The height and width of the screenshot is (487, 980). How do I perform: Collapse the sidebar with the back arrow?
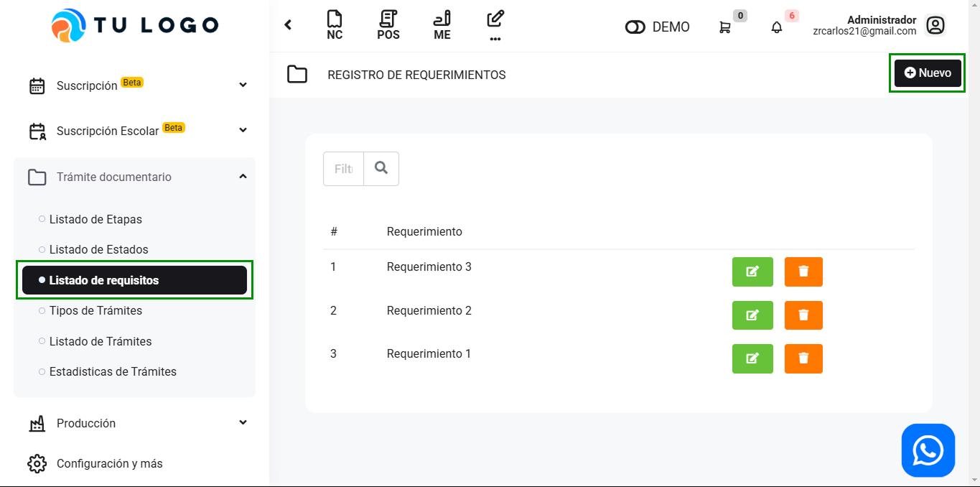click(x=288, y=25)
